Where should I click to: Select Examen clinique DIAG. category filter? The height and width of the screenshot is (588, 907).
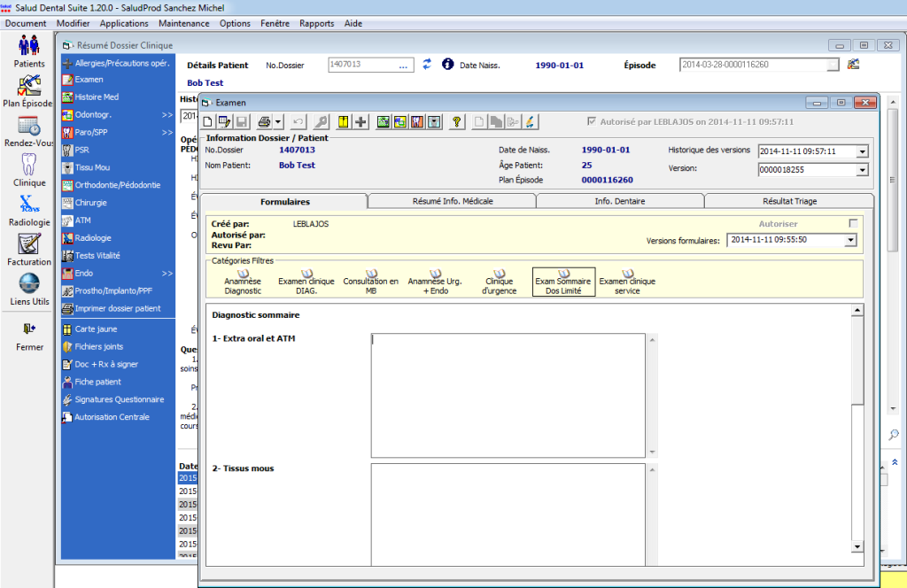point(306,282)
